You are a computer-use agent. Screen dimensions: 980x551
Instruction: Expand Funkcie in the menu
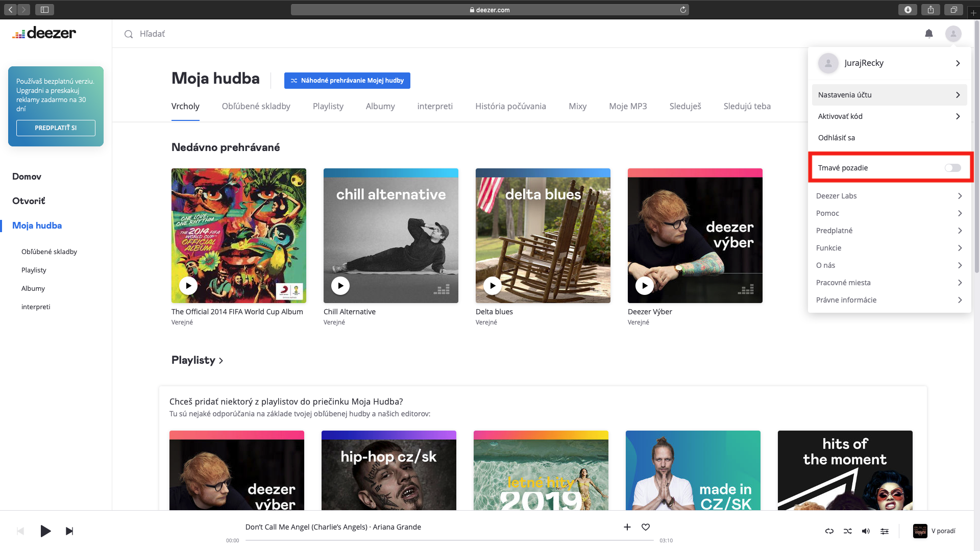[x=889, y=248]
